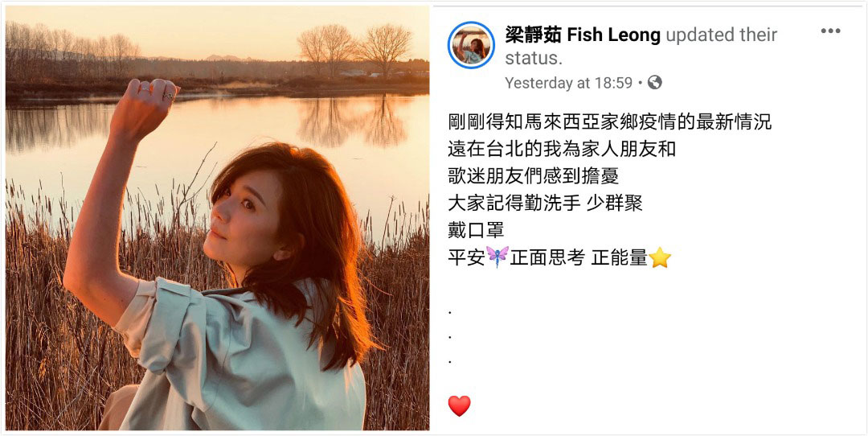Image resolution: width=868 pixels, height=436 pixels.
Task: Click the 戴口罩 text line
Action: point(476,230)
